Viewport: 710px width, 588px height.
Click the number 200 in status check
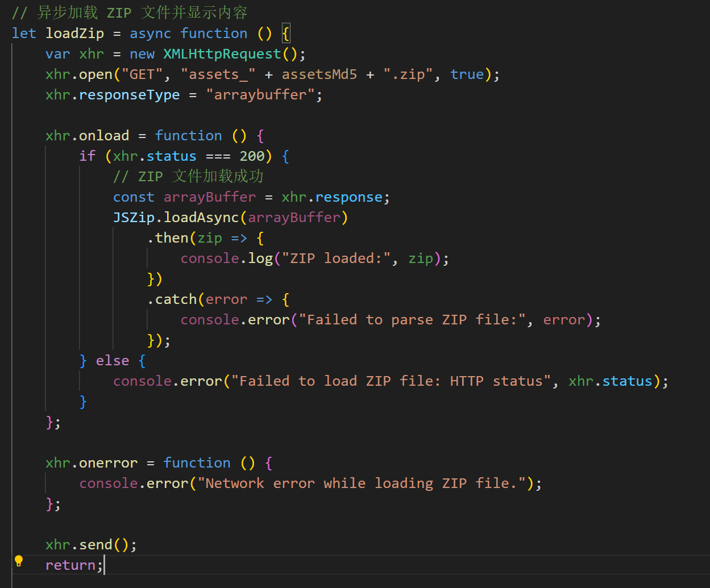coord(252,156)
